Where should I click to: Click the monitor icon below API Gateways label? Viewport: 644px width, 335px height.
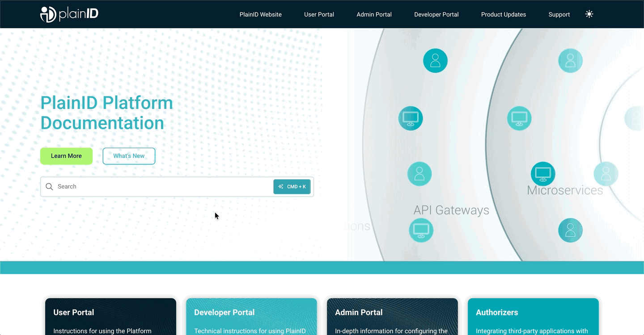[x=421, y=230]
